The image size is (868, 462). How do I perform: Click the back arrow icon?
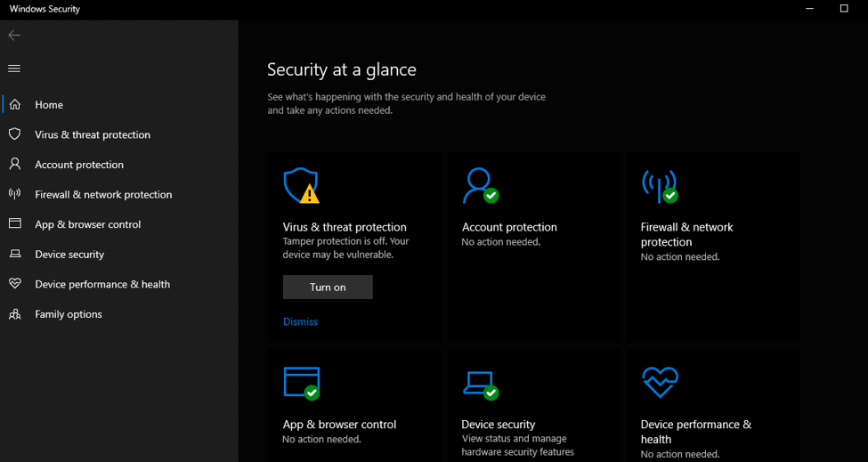pos(14,36)
